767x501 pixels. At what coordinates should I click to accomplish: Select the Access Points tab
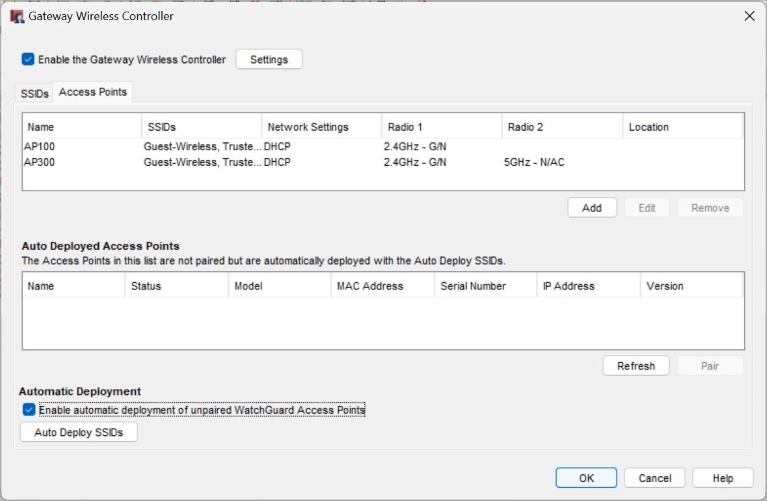pyautogui.click(x=92, y=92)
